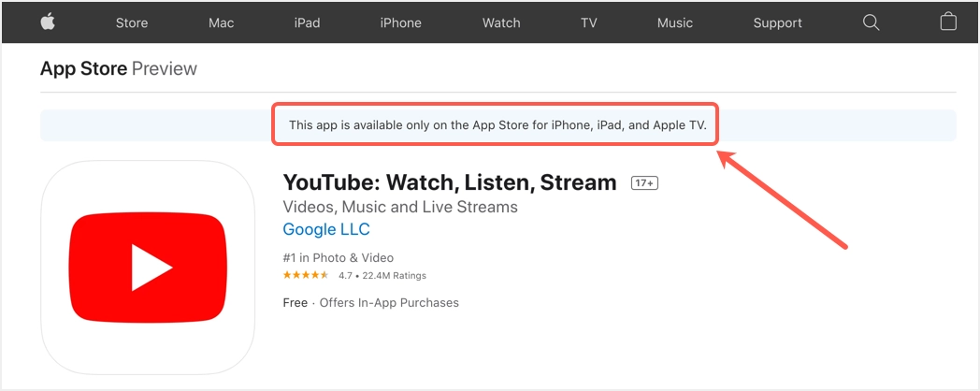Open the Google LLC developer link
The height and width of the screenshot is (391, 980).
coord(326,229)
